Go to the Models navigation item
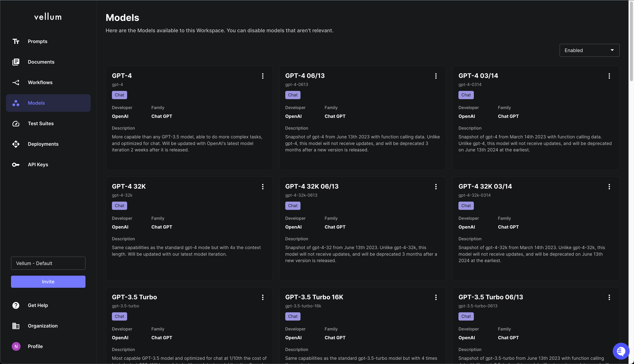 pyautogui.click(x=48, y=103)
